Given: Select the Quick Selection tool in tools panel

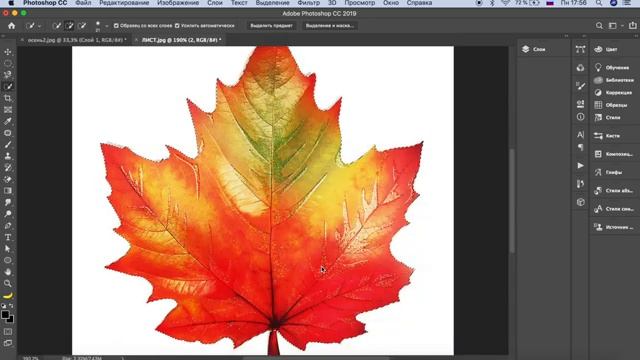Looking at the screenshot, I should click(8, 87).
